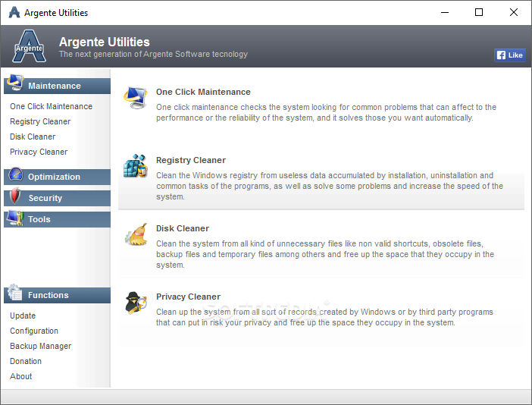
Task: Maximize the Argente Utilities window
Action: [479, 13]
